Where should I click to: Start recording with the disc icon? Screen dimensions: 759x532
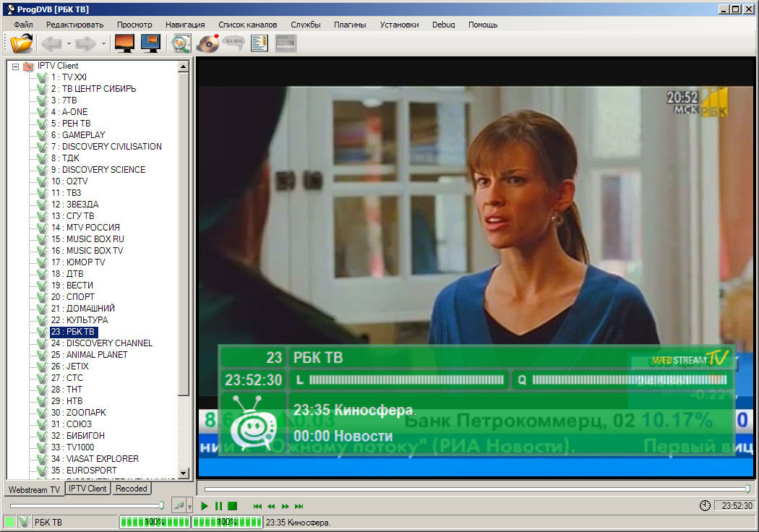(x=208, y=43)
